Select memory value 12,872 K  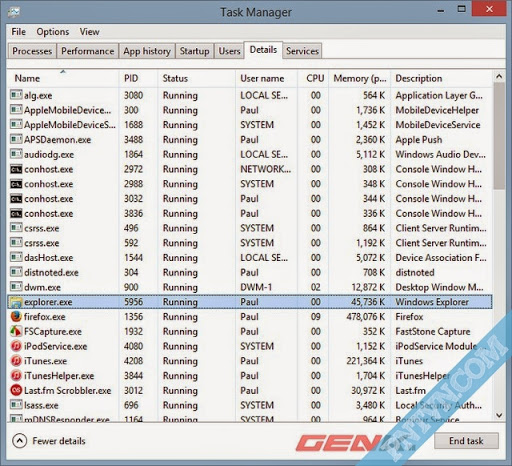pos(368,287)
